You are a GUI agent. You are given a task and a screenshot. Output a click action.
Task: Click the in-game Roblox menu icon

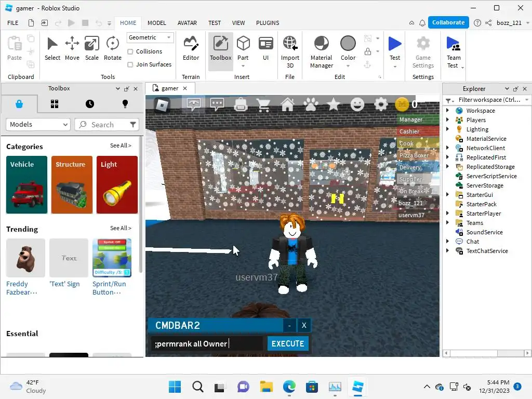[x=162, y=105]
